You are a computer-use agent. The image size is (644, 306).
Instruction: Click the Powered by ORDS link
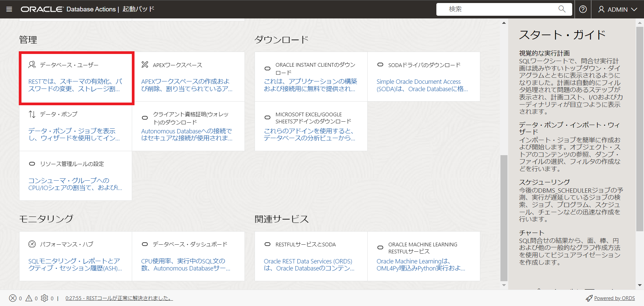pyautogui.click(x=614, y=298)
